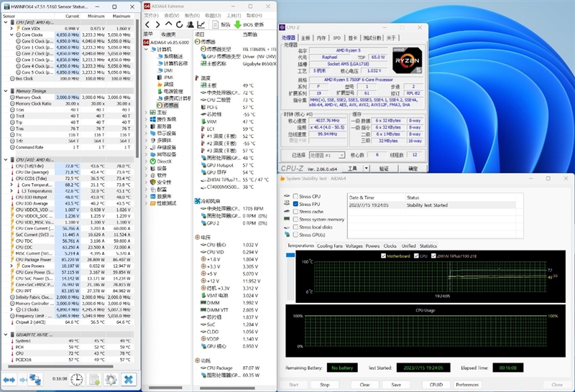
Task: Click HWiNFO network computers icon
Action: [35, 380]
